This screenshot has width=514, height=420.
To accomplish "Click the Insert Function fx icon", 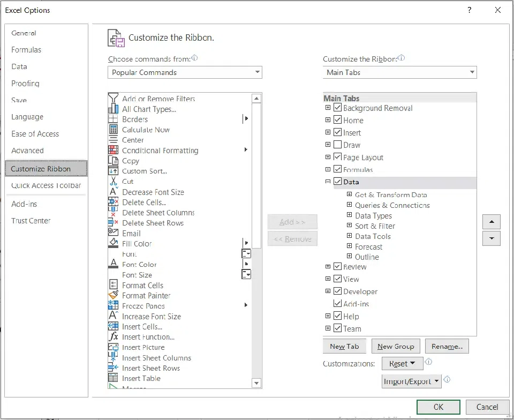I will click(114, 336).
